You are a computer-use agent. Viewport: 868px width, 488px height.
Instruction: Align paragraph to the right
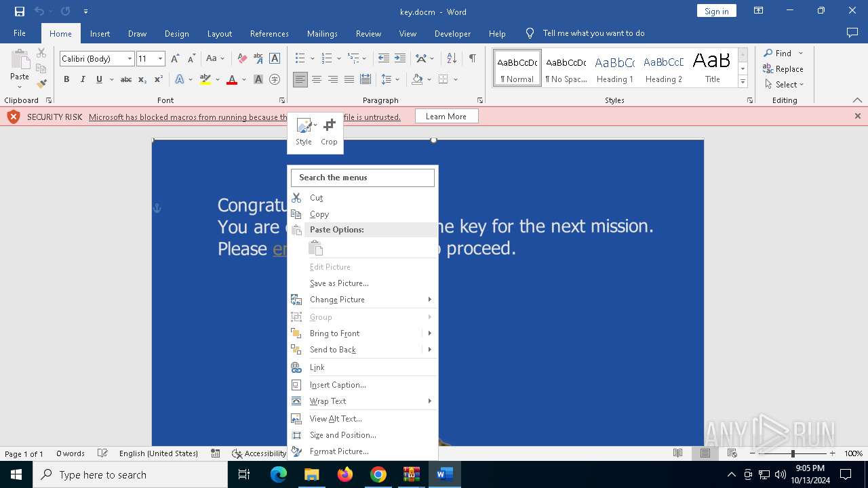coord(333,79)
